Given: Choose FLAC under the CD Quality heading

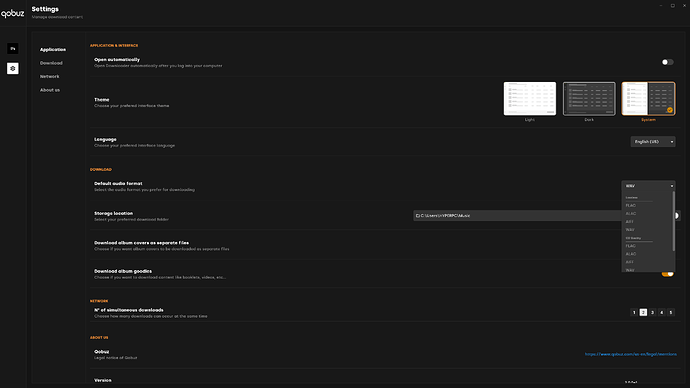Looking at the screenshot, I should pos(631,246).
